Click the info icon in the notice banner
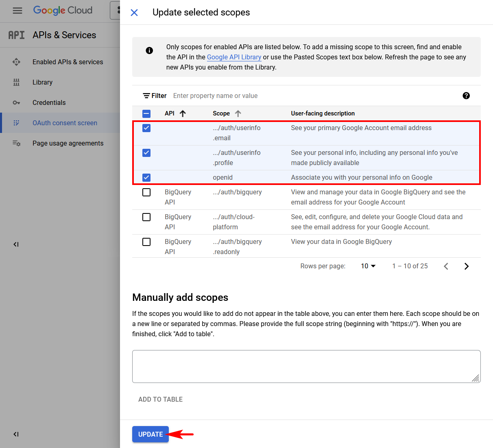The height and width of the screenshot is (448, 493). pyautogui.click(x=149, y=50)
